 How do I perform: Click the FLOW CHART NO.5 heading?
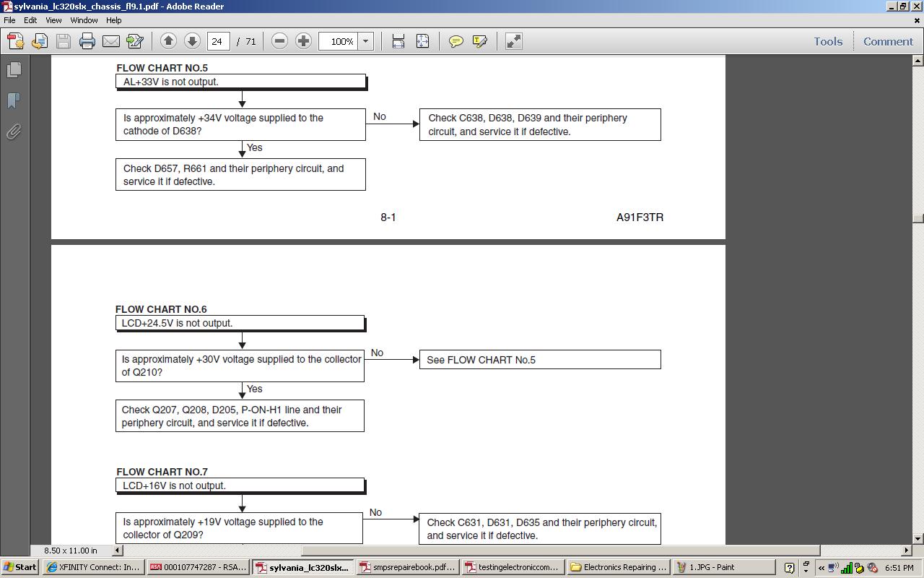pos(162,68)
